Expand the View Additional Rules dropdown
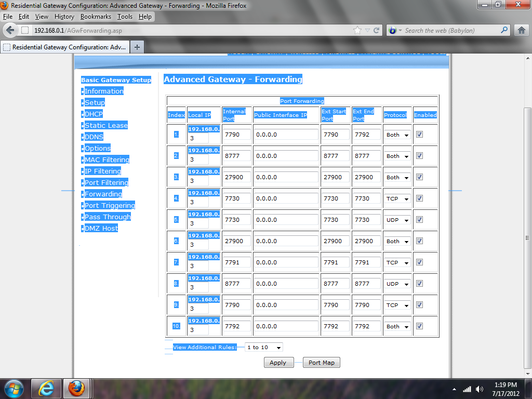Viewport: 532px width, 399px height. (x=264, y=347)
